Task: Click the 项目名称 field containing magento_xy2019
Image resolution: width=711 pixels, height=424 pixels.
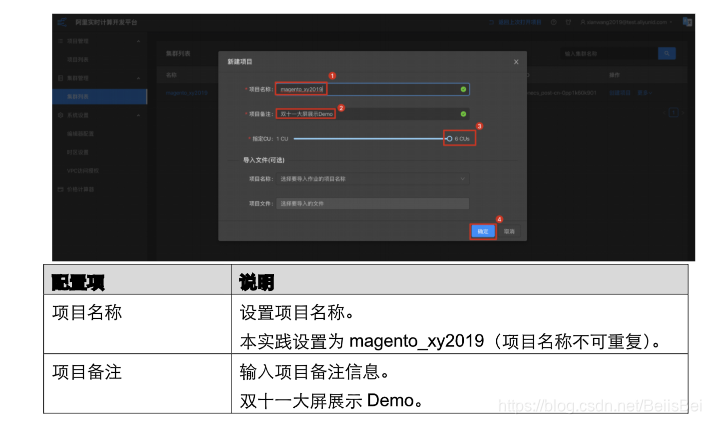Action: [373, 89]
